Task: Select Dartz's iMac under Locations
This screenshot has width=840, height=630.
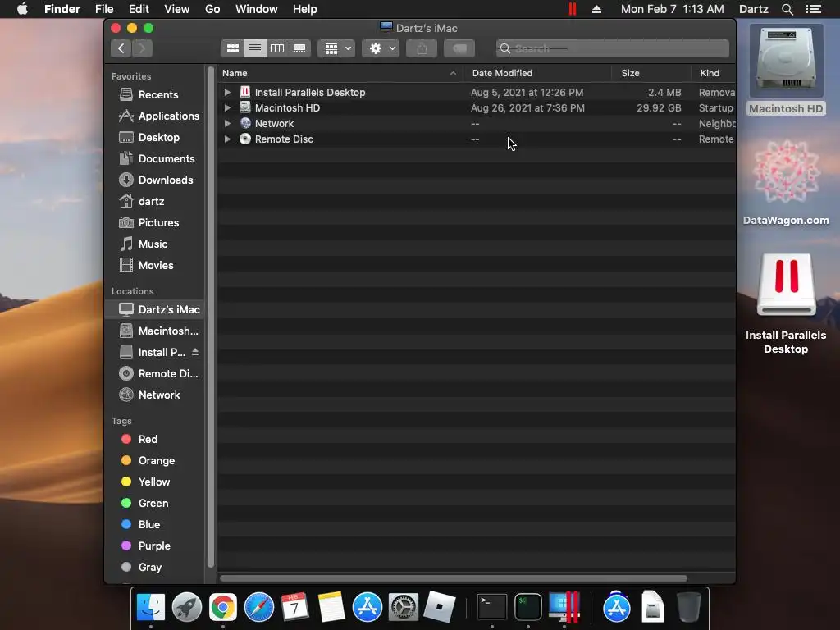Action: tap(154, 309)
